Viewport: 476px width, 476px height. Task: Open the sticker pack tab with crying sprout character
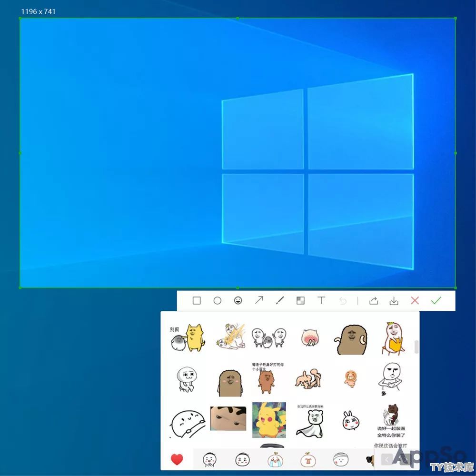point(275,459)
